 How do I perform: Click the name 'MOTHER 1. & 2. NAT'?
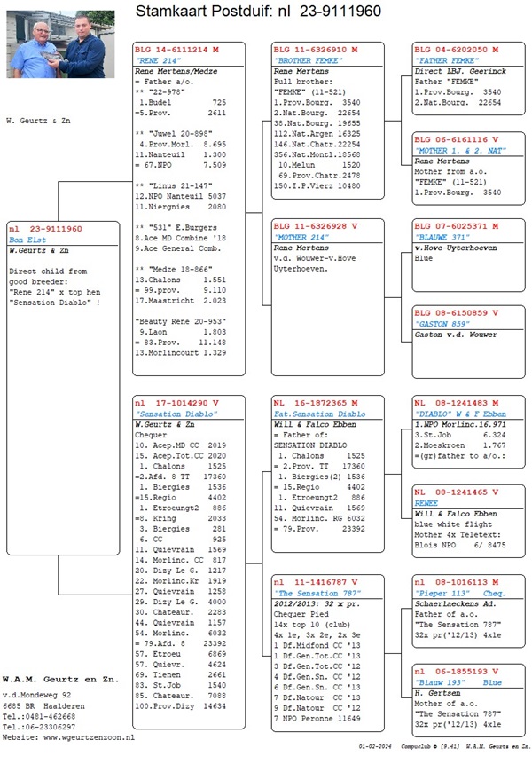460,151
